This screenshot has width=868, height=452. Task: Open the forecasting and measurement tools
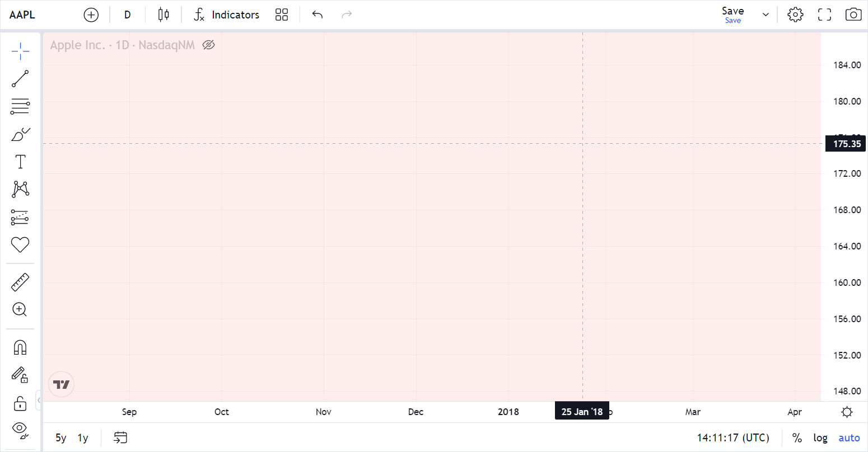pyautogui.click(x=20, y=217)
